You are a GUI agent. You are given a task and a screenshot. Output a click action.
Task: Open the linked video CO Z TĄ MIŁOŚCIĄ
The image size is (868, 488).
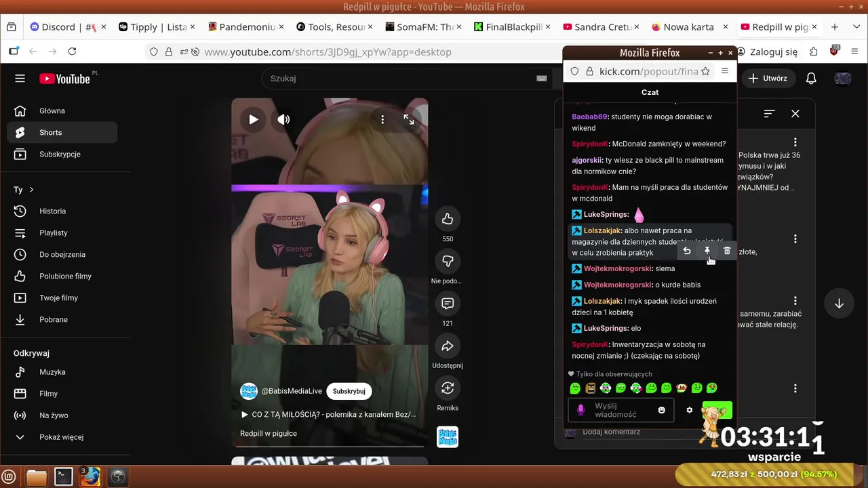tap(328, 414)
